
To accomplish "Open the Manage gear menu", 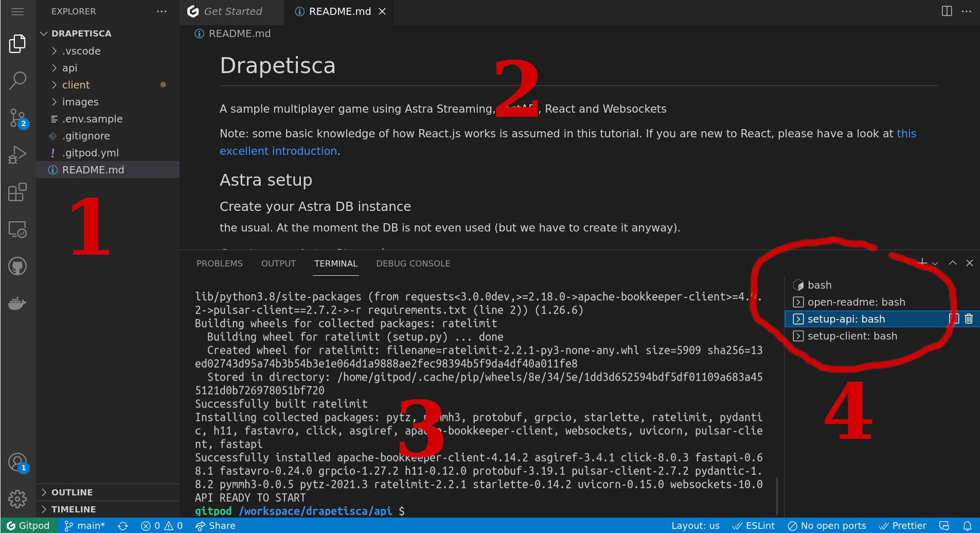I will pyautogui.click(x=17, y=499).
